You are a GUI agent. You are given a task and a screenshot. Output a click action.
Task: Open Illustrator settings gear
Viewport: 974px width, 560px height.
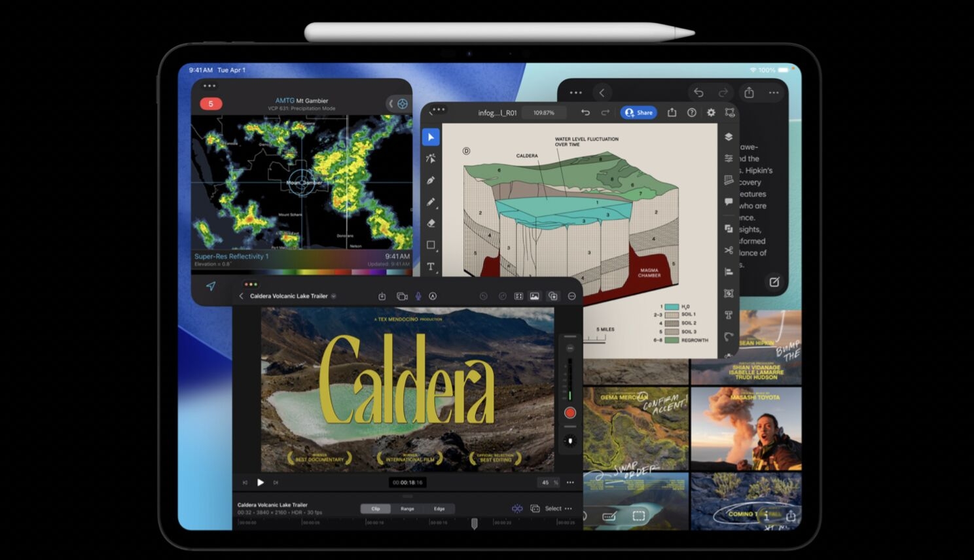711,113
